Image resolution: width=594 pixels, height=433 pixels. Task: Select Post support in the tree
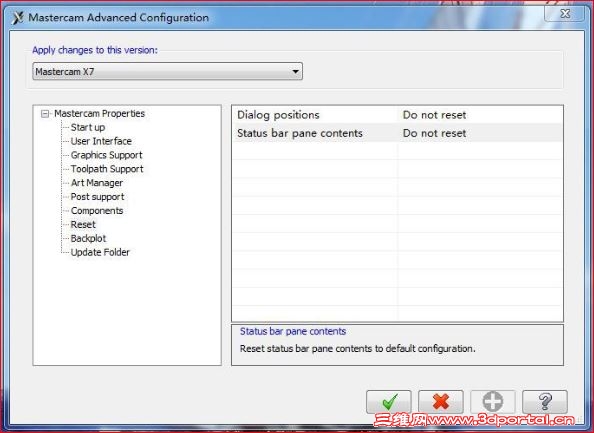(97, 197)
